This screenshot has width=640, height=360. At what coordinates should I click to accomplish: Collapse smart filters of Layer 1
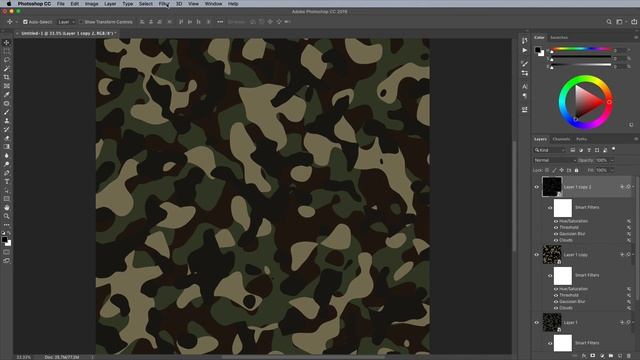coord(633,322)
